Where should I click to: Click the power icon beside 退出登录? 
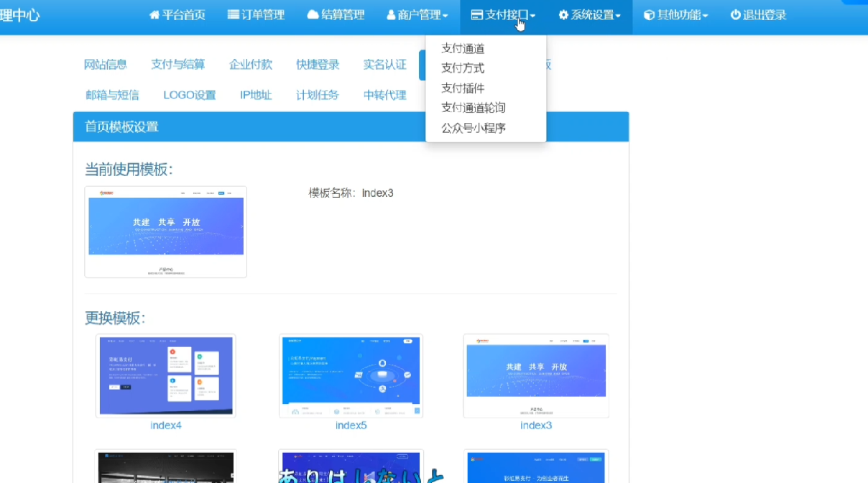coord(735,15)
